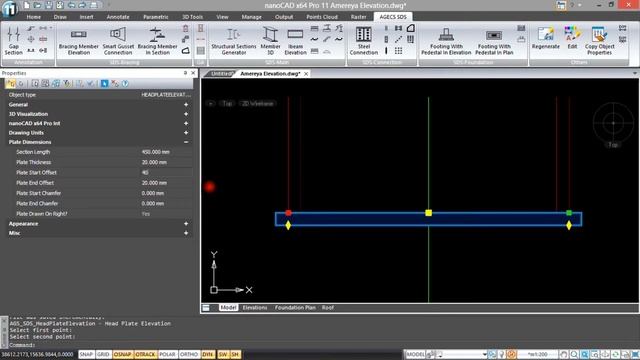Open the Home ribbon tab
640x360 pixels.
[33, 17]
